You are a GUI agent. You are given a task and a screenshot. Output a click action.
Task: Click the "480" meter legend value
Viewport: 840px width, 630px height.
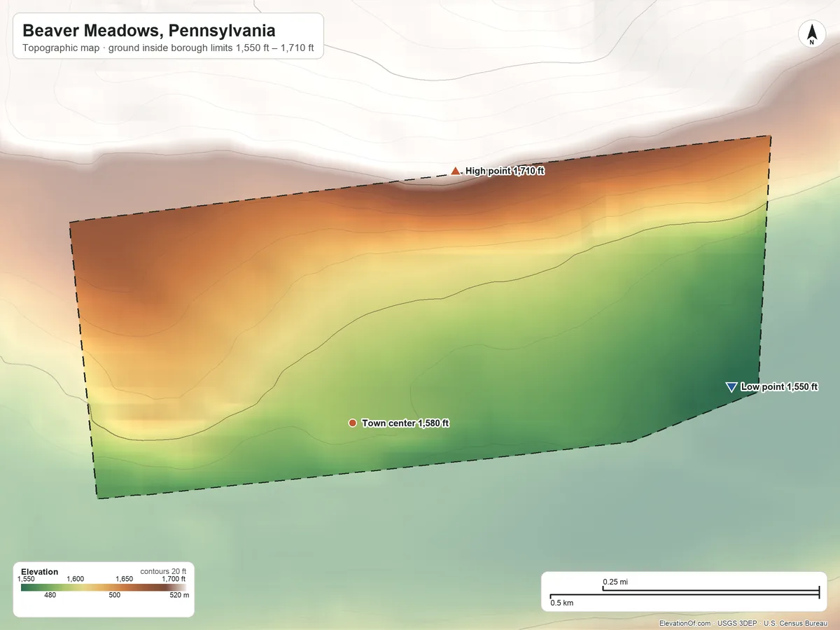pyautogui.click(x=50, y=595)
